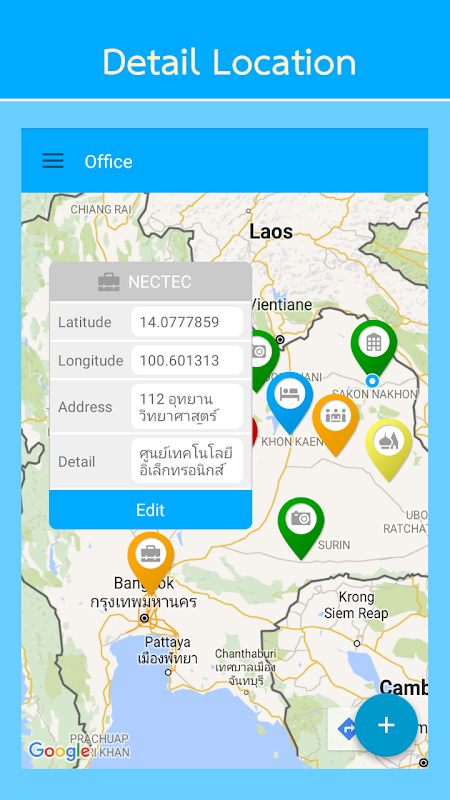
Task: Click the Address field value
Action: point(187,407)
